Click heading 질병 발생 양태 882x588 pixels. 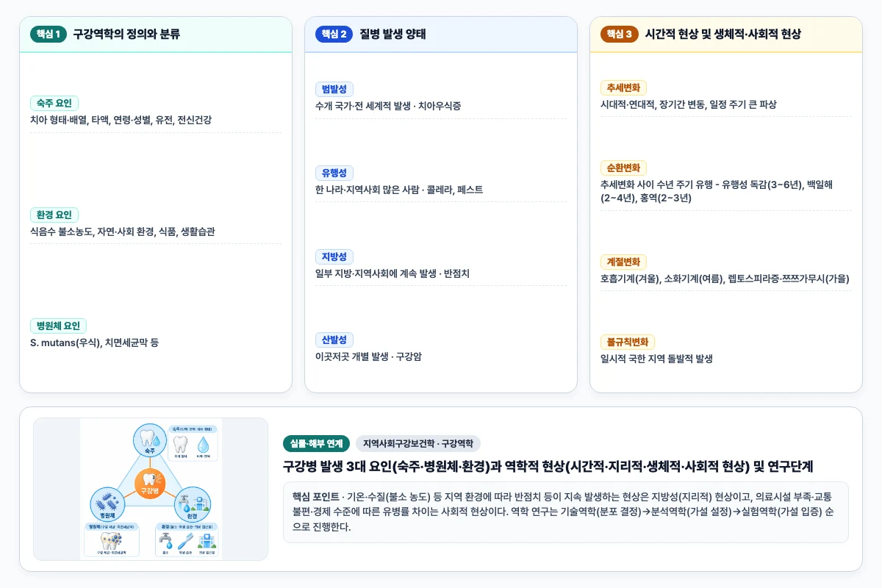pos(392,34)
